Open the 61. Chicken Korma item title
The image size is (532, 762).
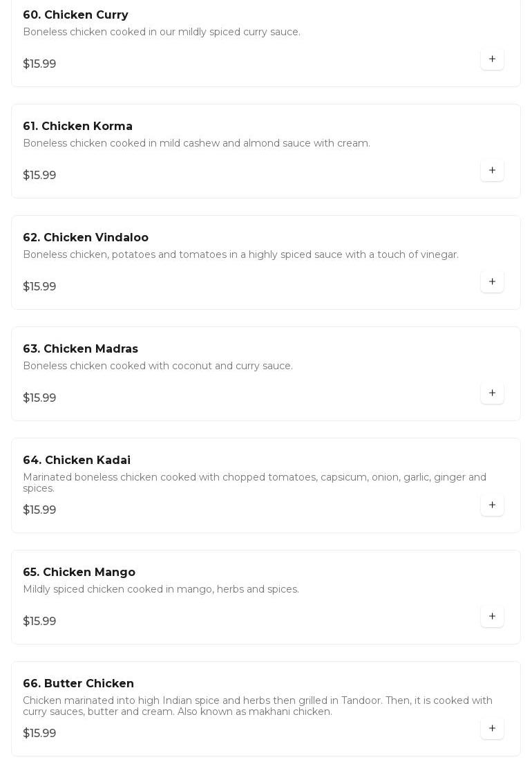point(77,127)
